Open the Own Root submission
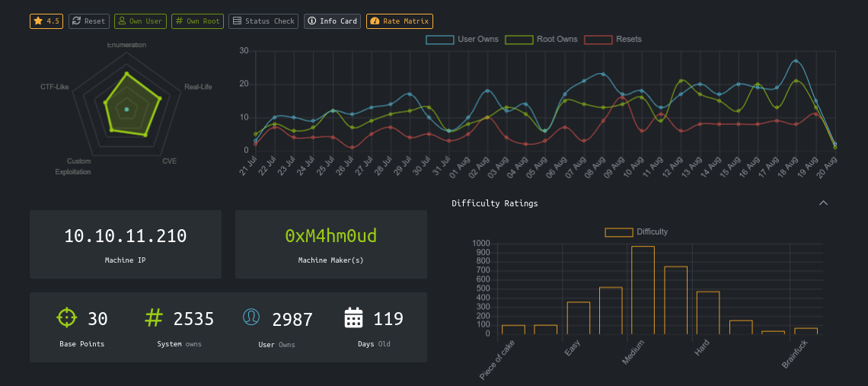This screenshot has height=386, width=868. [x=197, y=21]
